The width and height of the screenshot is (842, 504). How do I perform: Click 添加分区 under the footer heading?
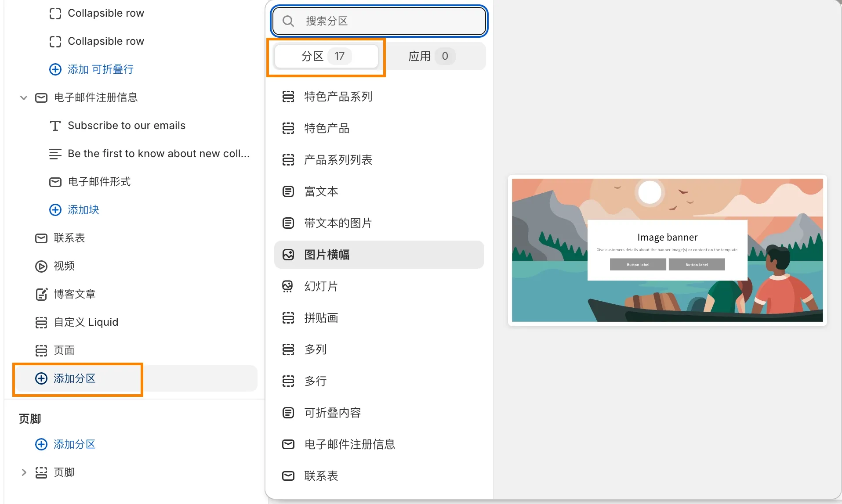click(x=74, y=444)
